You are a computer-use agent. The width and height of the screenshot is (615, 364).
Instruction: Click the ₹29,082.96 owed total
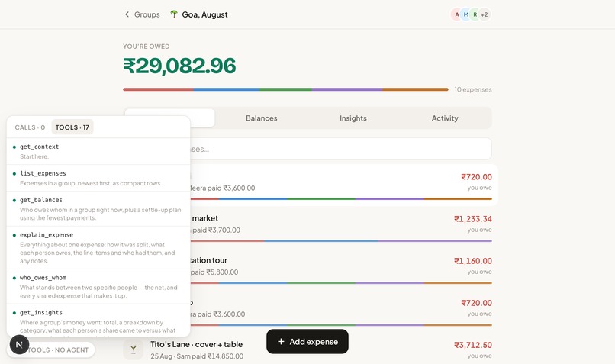(179, 66)
